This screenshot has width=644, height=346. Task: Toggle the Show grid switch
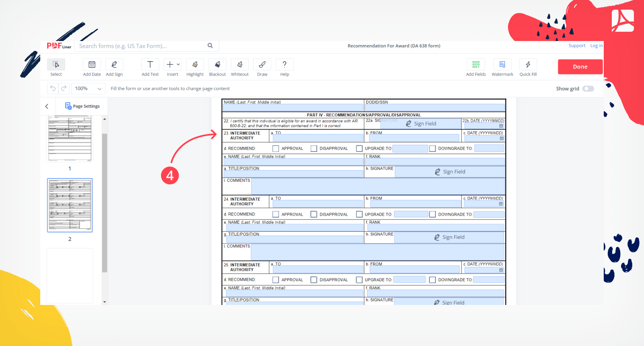click(x=588, y=89)
